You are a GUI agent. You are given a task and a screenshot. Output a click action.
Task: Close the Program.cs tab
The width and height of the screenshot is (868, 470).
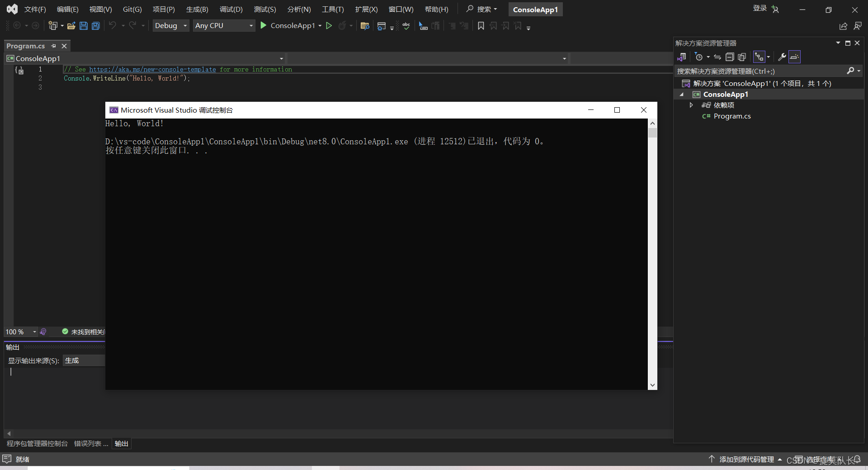pyautogui.click(x=64, y=46)
